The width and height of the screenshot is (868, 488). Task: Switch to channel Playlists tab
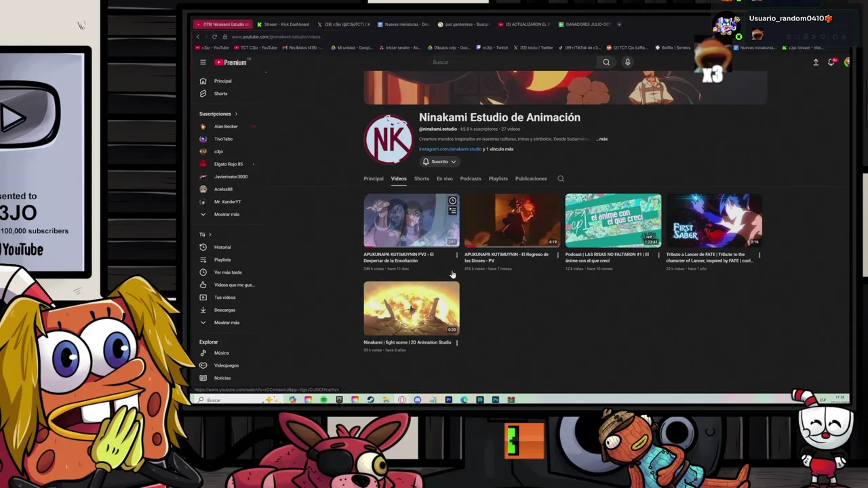pos(498,179)
